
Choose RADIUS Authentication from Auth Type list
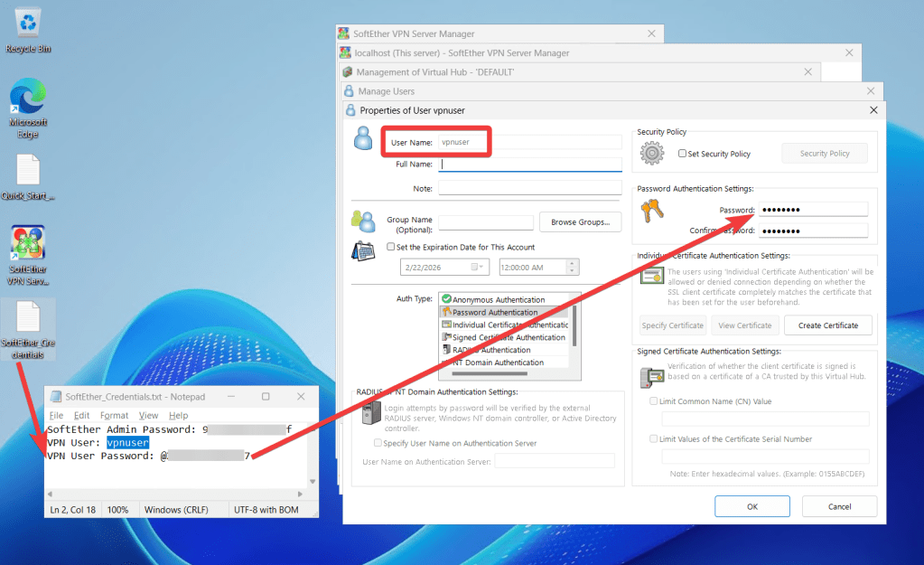point(491,350)
